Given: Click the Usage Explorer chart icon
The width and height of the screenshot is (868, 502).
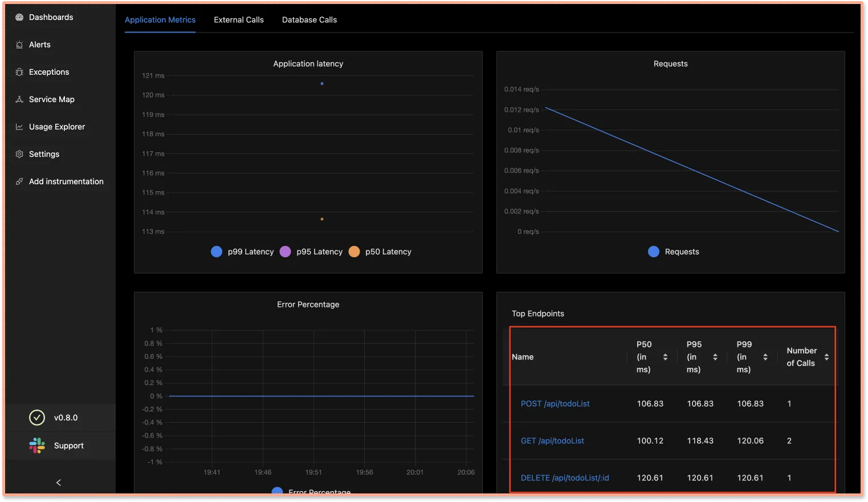Looking at the screenshot, I should pyautogui.click(x=19, y=127).
